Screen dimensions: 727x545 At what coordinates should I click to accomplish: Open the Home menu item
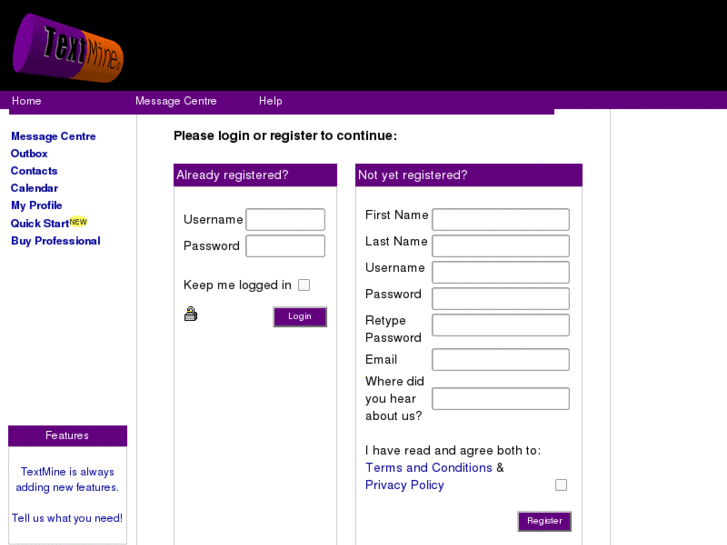coord(27,101)
